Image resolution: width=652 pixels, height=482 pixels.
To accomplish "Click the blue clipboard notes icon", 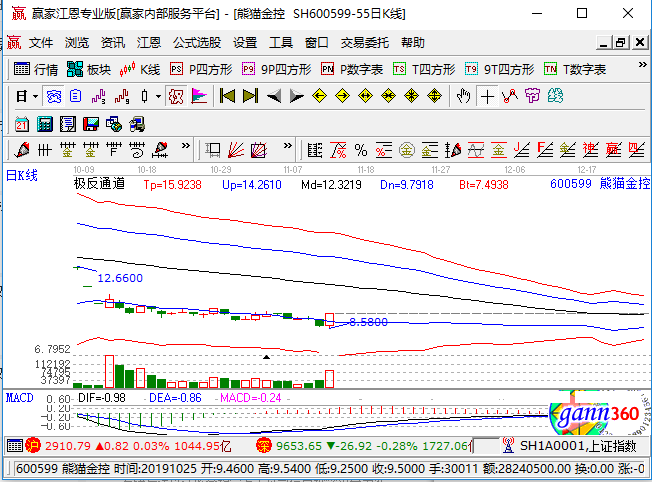I will (x=75, y=96).
